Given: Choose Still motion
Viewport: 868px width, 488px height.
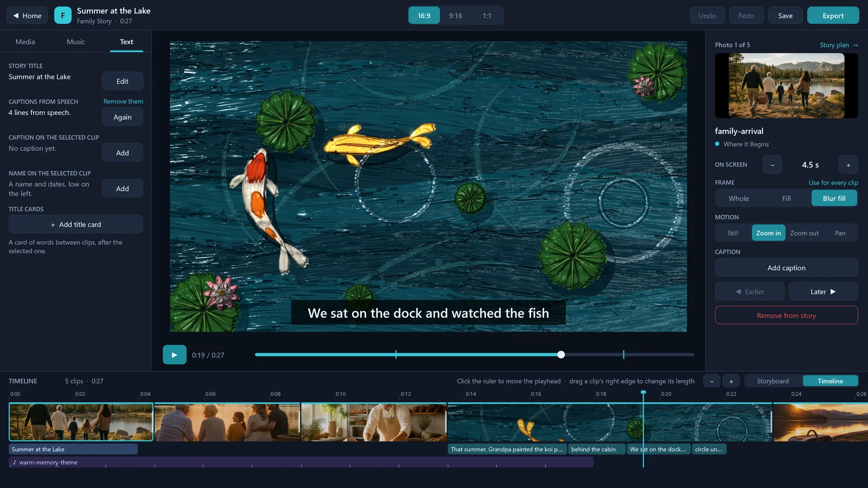Looking at the screenshot, I should (x=732, y=233).
